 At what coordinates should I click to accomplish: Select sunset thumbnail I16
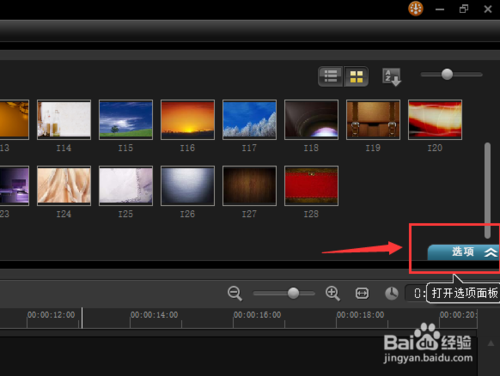click(x=188, y=119)
